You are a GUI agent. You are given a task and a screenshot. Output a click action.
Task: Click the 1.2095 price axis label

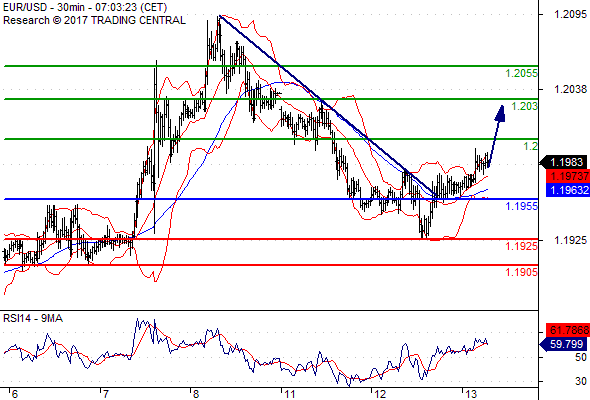click(x=570, y=14)
